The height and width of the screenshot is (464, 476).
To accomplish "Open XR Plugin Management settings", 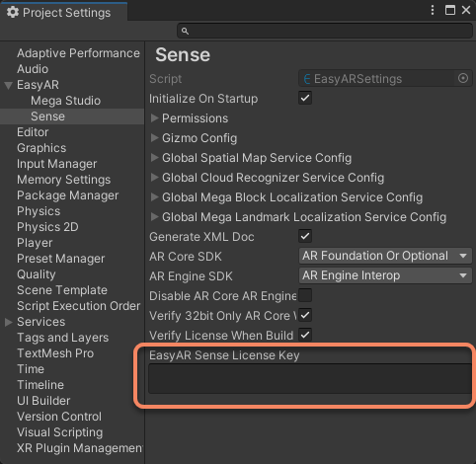I will [80, 448].
